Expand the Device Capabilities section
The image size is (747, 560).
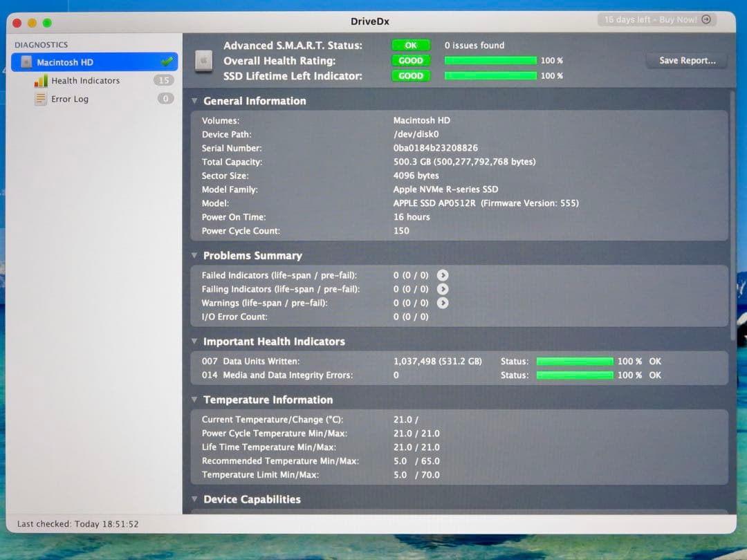(194, 499)
